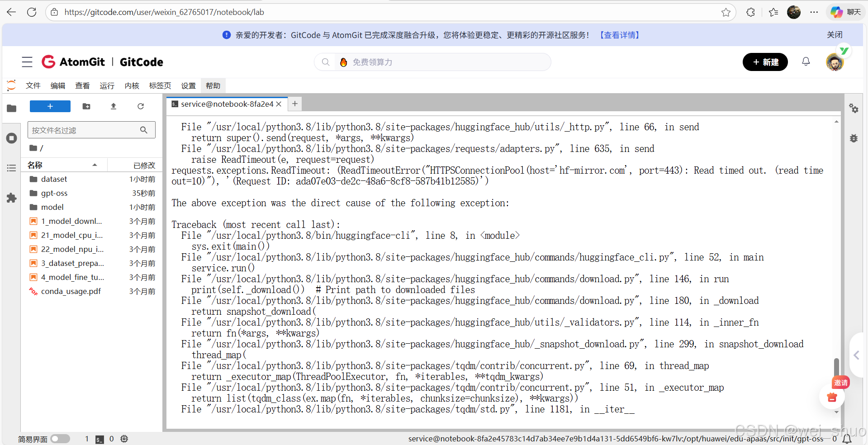Open the status bar notifications bell
Image resolution: width=868 pixels, height=445 pixels.
(847, 439)
